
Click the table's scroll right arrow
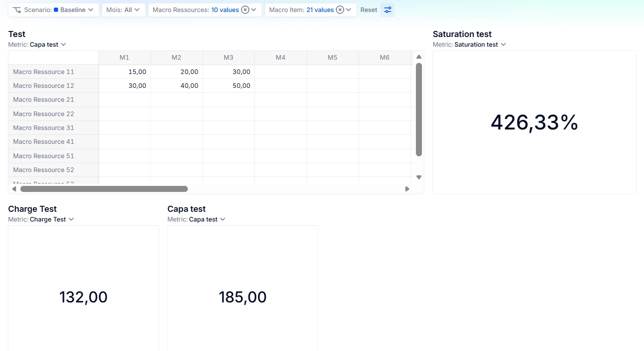[x=407, y=189]
